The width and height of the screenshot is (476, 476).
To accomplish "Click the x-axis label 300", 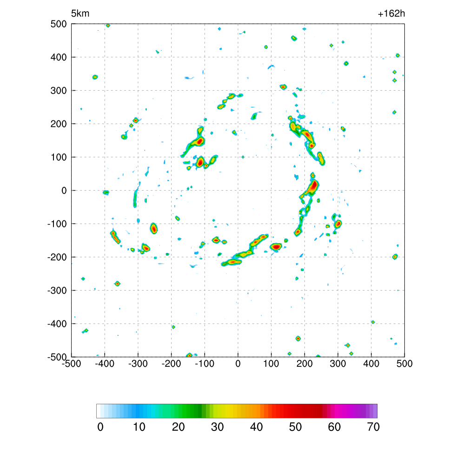I will pos(338,364).
